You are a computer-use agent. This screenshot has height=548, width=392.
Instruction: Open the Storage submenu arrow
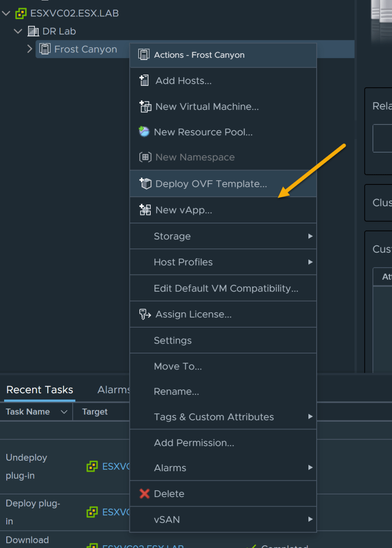tap(310, 236)
